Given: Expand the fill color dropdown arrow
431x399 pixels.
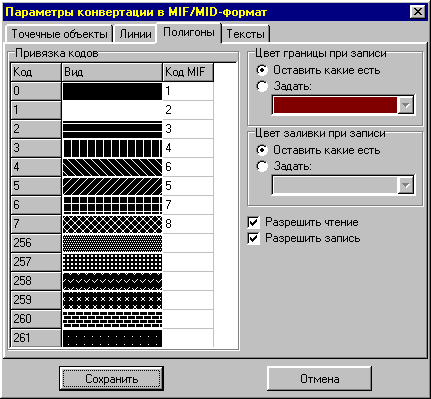Looking at the screenshot, I should pyautogui.click(x=406, y=185).
